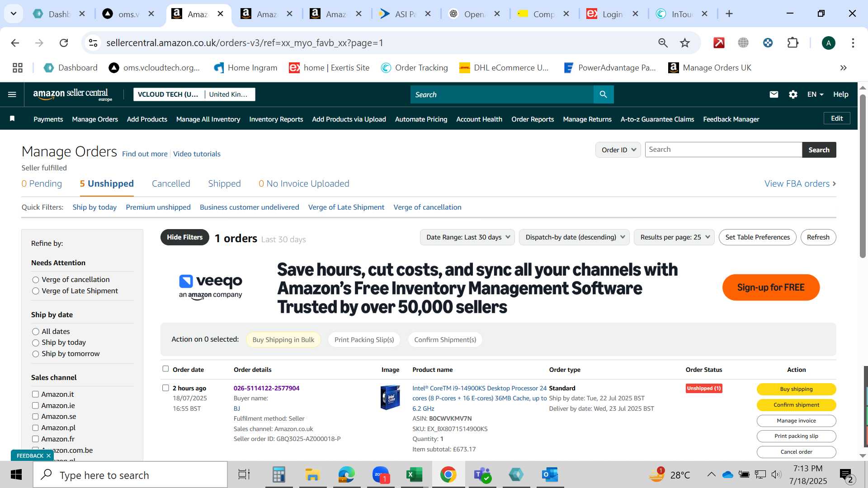Expand the browser tab search chevron
868x488 pixels.
pyautogui.click(x=14, y=14)
